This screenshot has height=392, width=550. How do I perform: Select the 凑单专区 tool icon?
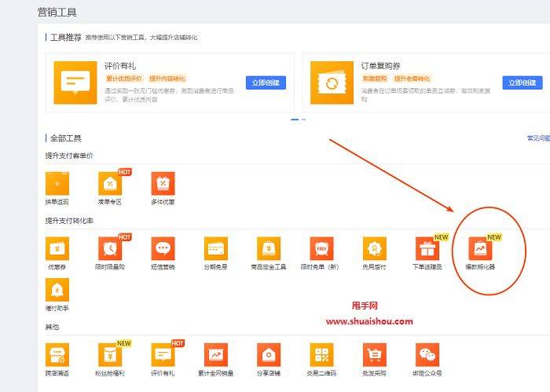click(x=110, y=183)
